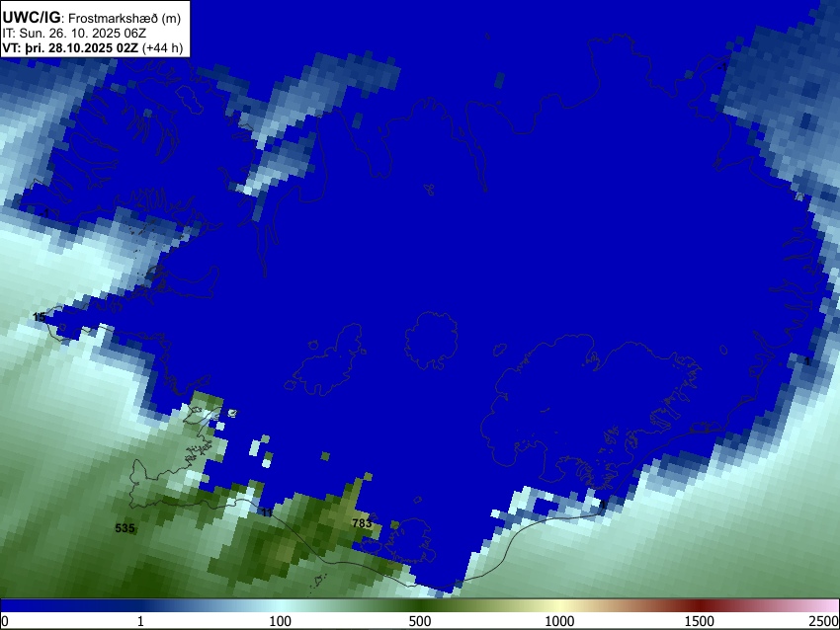Click the color scale's tick label 1
840x630 pixels.
pyautogui.click(x=140, y=621)
